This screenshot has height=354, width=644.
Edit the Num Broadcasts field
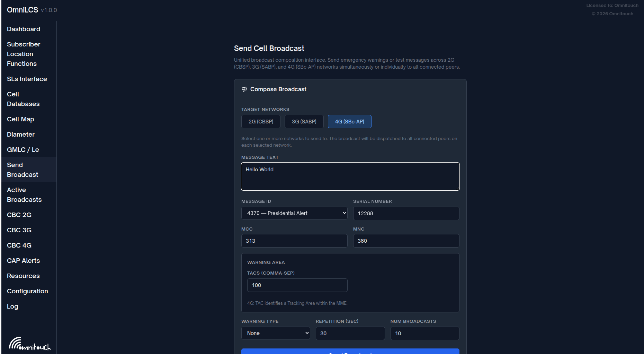(x=424, y=334)
